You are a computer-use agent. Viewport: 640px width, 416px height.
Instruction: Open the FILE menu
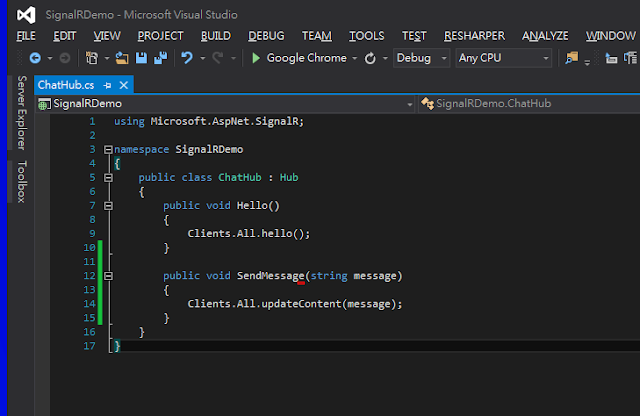[26, 36]
